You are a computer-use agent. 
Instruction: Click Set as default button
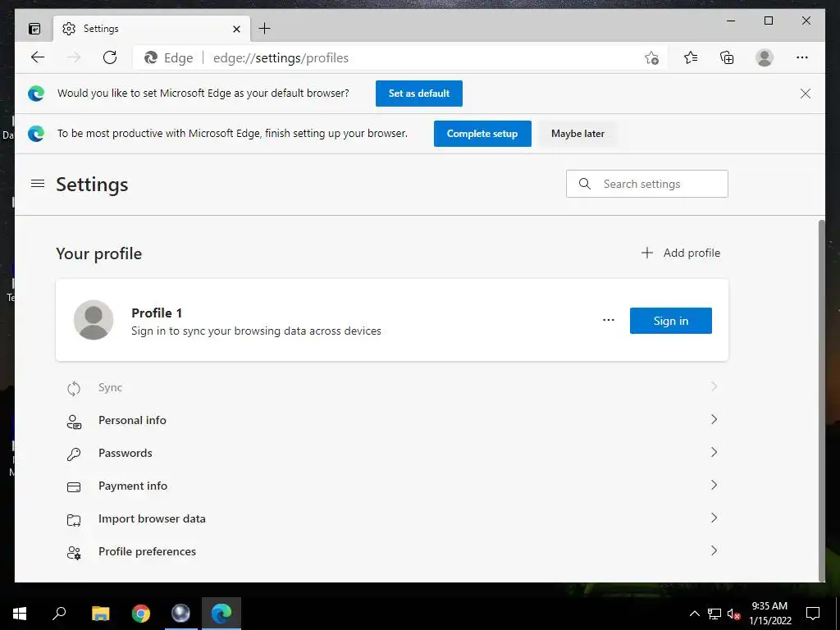click(x=419, y=94)
